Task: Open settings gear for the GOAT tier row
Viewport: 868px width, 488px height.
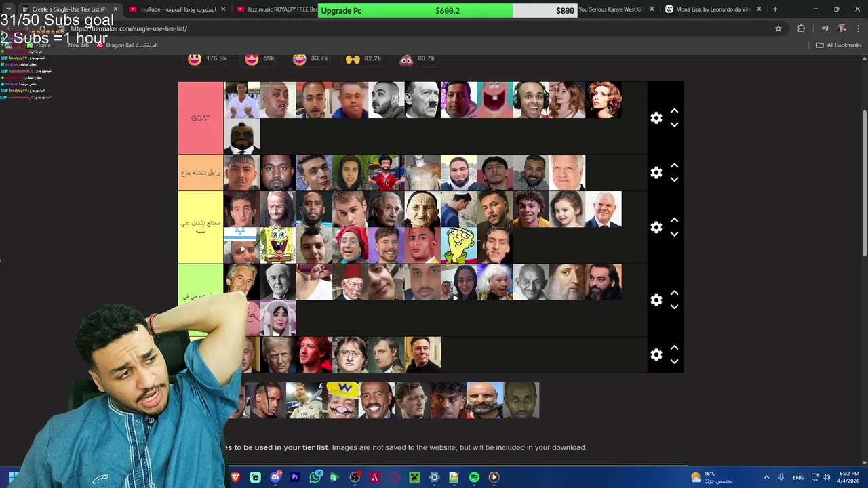Action: [x=656, y=118]
